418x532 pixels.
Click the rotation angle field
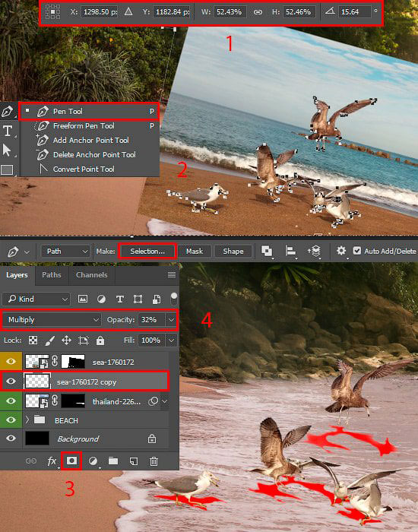(x=355, y=12)
